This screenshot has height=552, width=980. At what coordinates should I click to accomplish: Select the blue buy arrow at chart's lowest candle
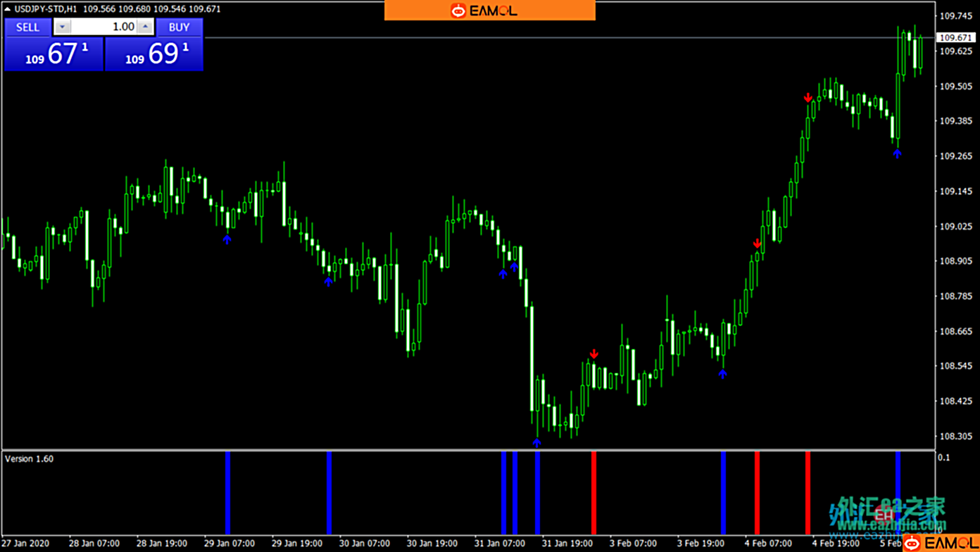(536, 442)
